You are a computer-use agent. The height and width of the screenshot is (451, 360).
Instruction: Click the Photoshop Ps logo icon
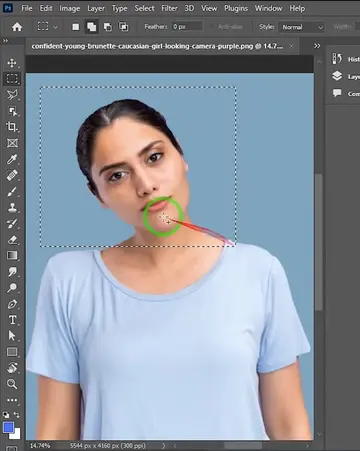coord(7,8)
